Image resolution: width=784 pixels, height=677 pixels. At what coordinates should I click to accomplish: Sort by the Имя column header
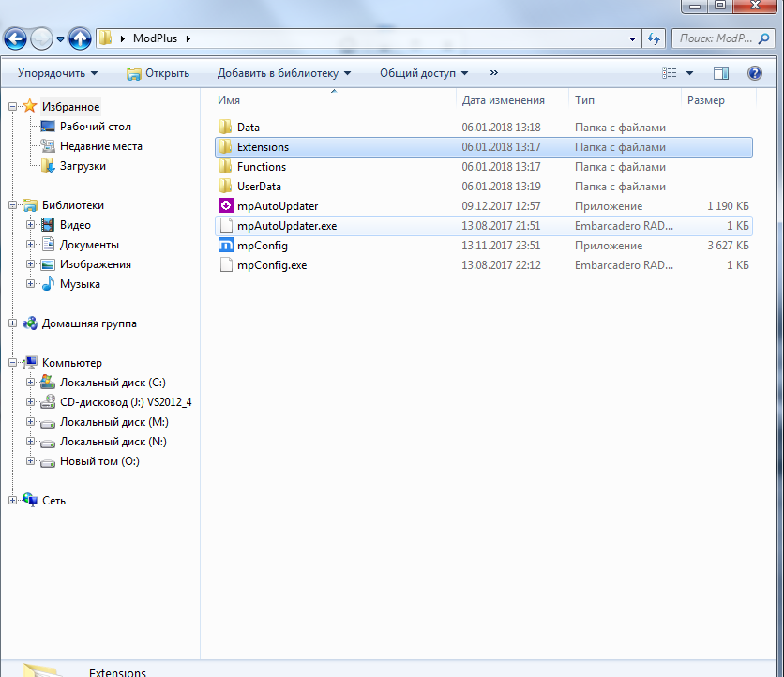coord(229,100)
